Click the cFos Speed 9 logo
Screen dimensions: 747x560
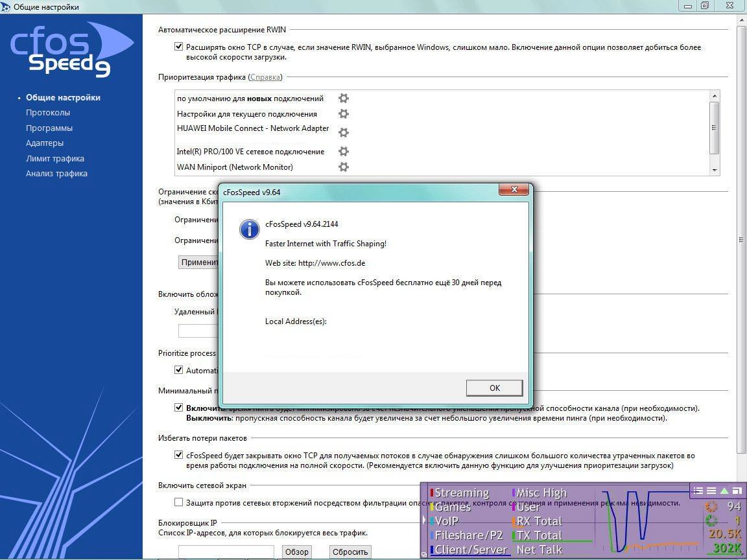pyautogui.click(x=71, y=49)
